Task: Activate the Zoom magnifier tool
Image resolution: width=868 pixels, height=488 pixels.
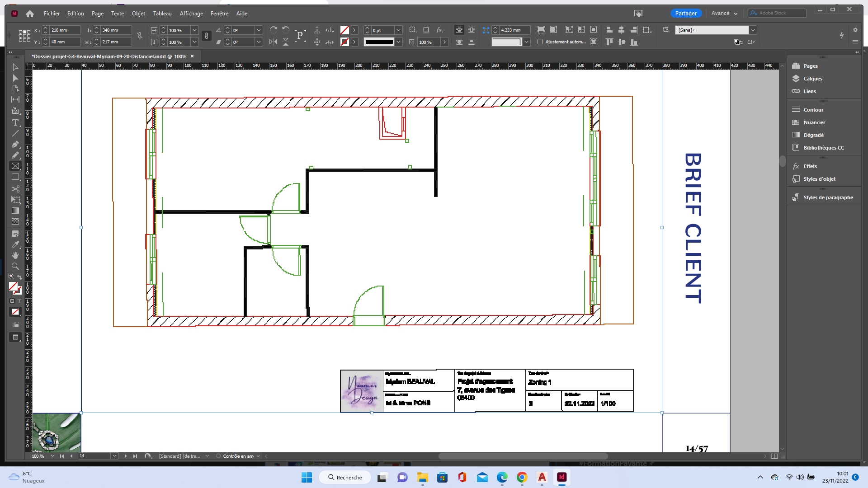Action: 15,267
